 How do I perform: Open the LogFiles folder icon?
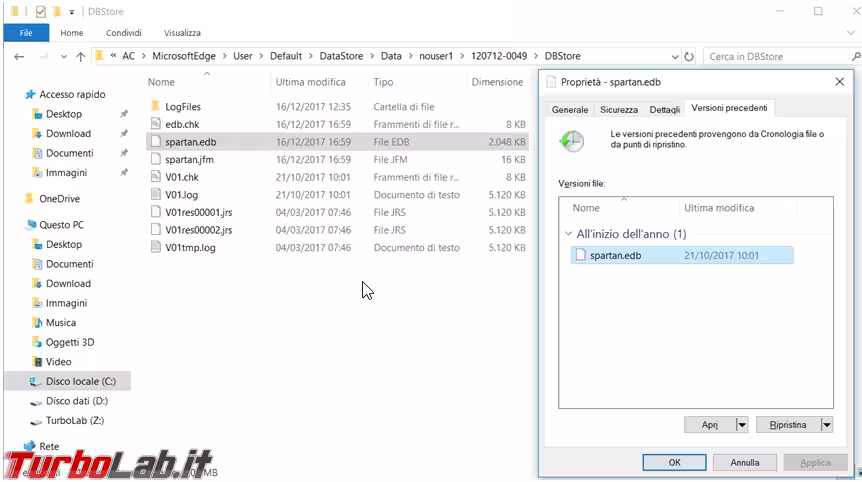(x=155, y=106)
